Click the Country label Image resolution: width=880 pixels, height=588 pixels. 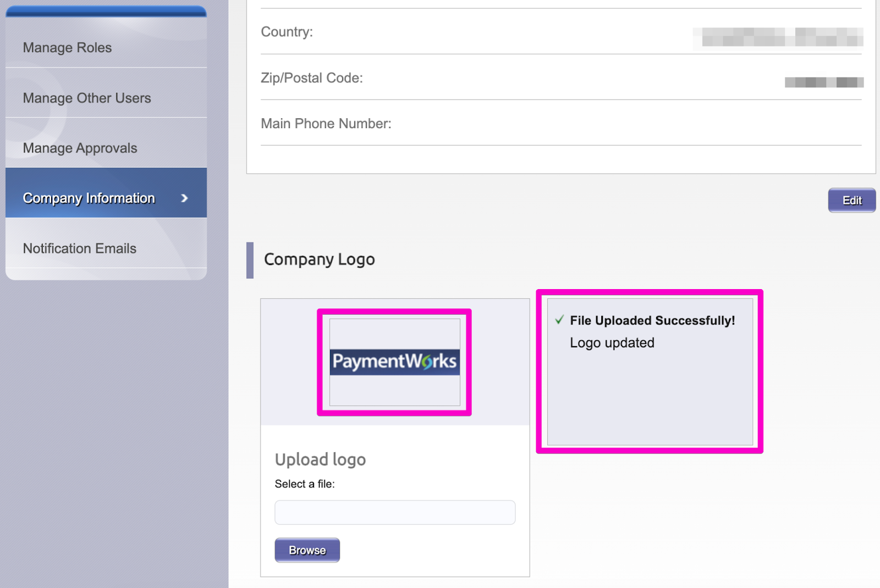[x=287, y=32]
